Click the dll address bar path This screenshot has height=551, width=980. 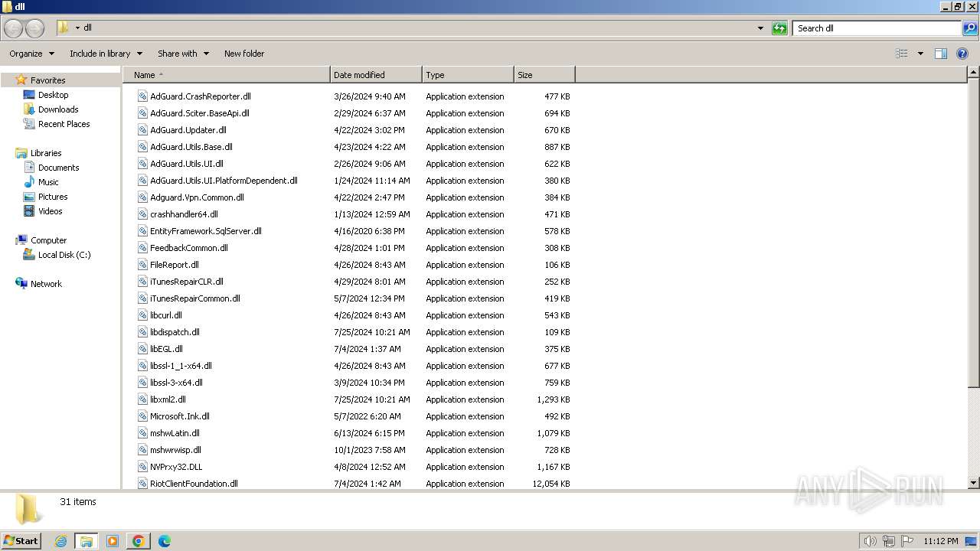[87, 28]
